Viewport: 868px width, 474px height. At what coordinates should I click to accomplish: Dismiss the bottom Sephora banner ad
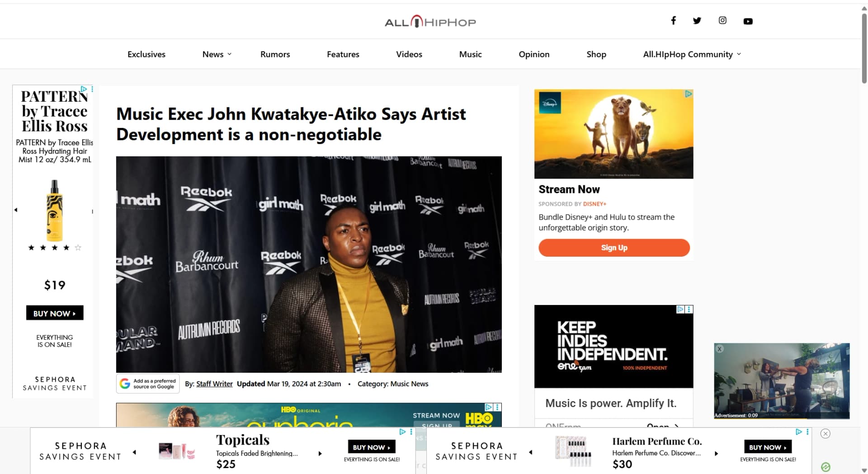coord(826,434)
